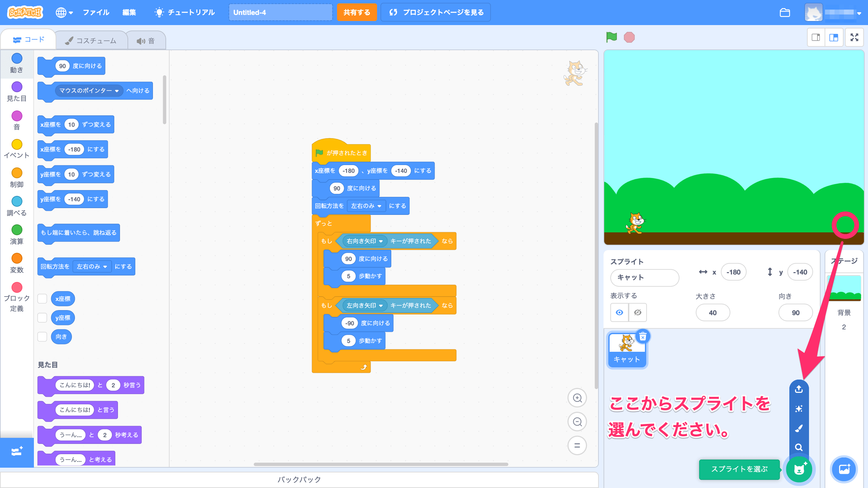Image resolution: width=868 pixels, height=488 pixels.
Task: Show the sprite with eye icon
Action: coord(619,312)
